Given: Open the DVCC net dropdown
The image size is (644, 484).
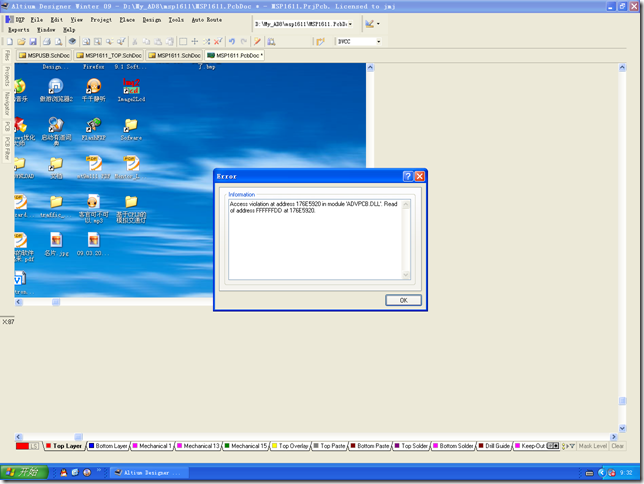Looking at the screenshot, I should pyautogui.click(x=379, y=41).
